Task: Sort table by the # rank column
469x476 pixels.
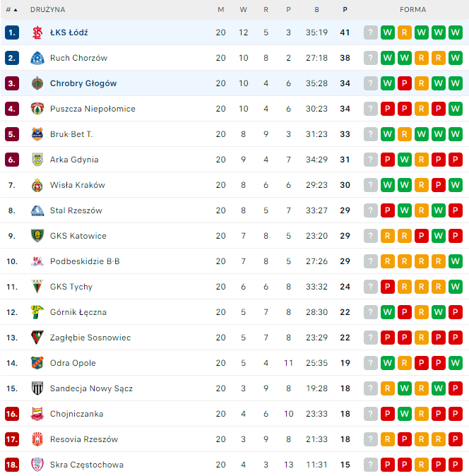Action: [11, 10]
